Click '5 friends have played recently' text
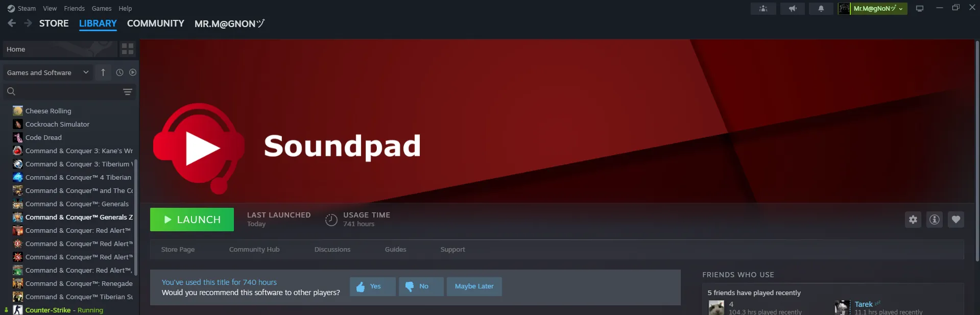Image resolution: width=980 pixels, height=315 pixels. (754, 293)
